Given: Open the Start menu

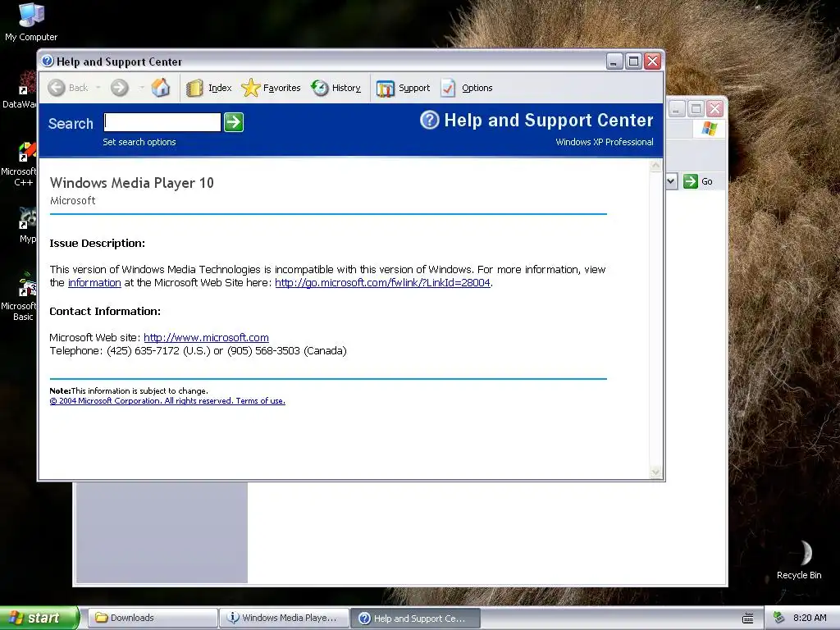Looking at the screenshot, I should 39,618.
